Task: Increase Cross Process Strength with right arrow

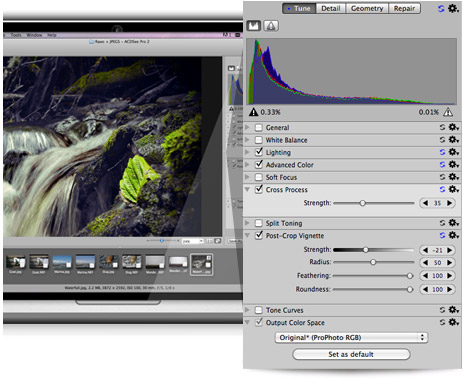Action: (x=449, y=203)
